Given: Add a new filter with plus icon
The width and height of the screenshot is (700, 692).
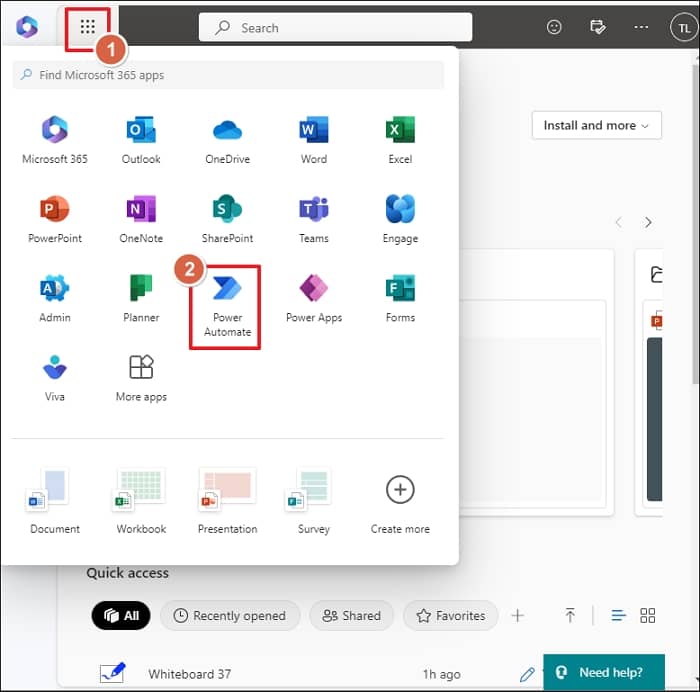Looking at the screenshot, I should (517, 616).
